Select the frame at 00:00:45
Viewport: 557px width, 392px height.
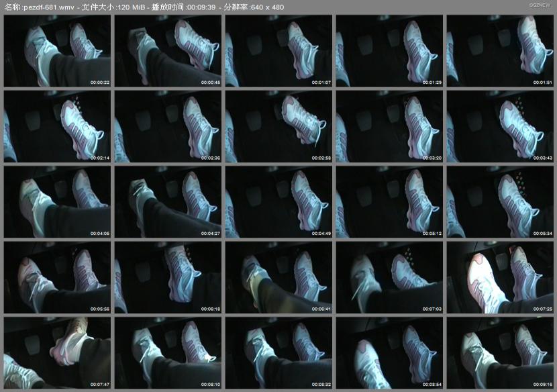pos(168,51)
